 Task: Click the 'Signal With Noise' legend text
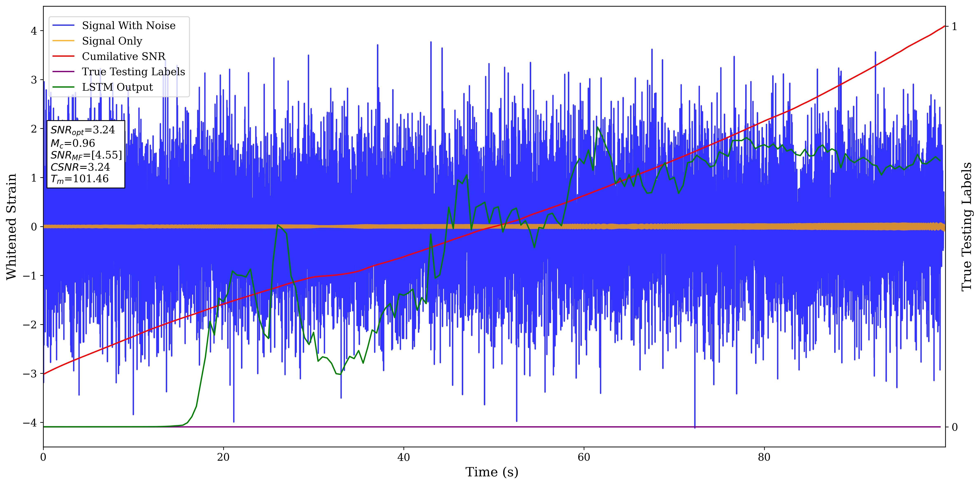point(129,26)
